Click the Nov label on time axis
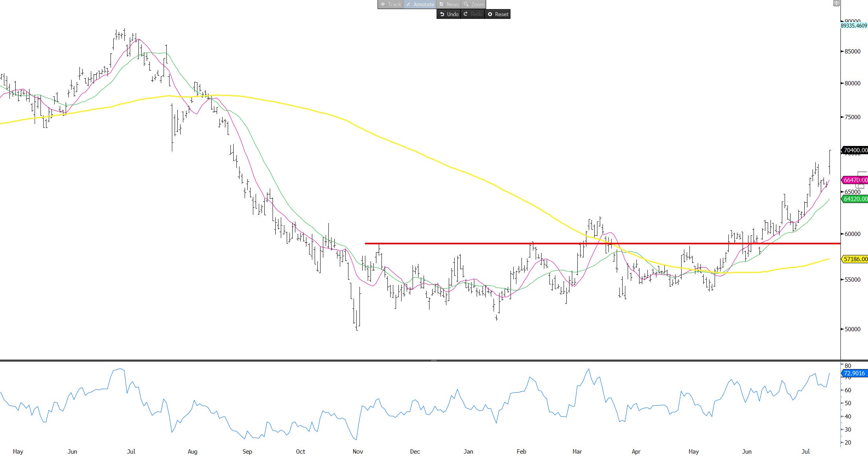 [x=358, y=452]
